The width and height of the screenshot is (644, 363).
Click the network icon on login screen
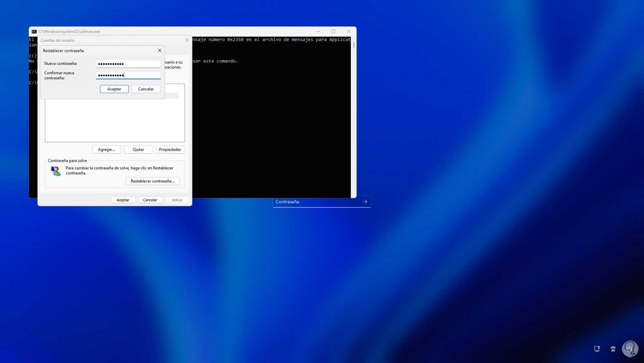click(x=597, y=349)
